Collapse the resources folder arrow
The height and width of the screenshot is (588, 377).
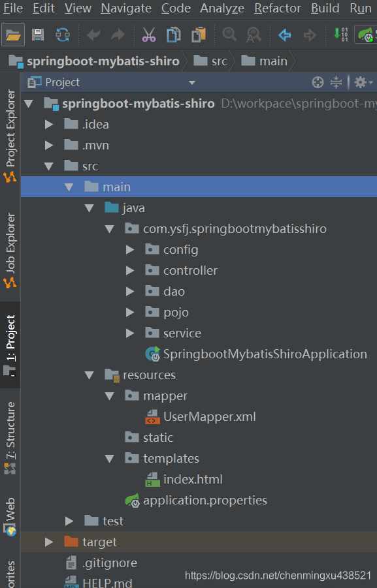tap(90, 375)
